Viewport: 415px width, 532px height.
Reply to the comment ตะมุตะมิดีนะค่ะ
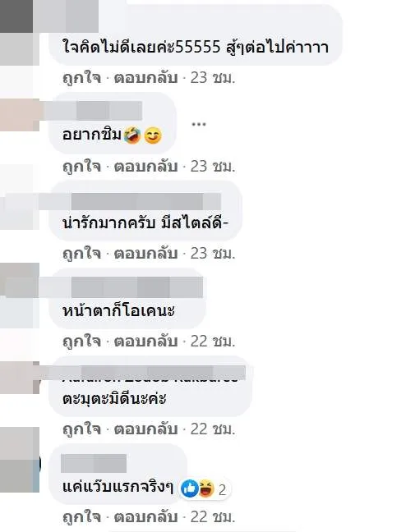point(145,429)
